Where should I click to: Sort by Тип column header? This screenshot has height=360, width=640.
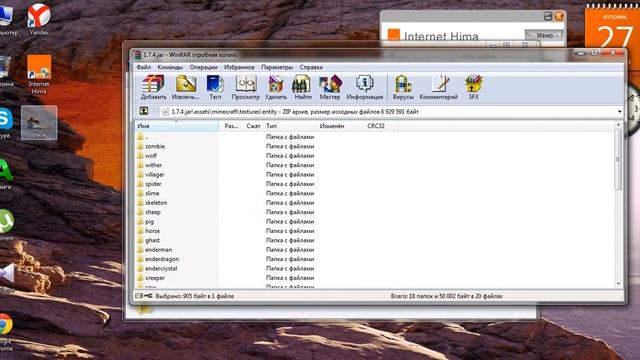pos(290,126)
